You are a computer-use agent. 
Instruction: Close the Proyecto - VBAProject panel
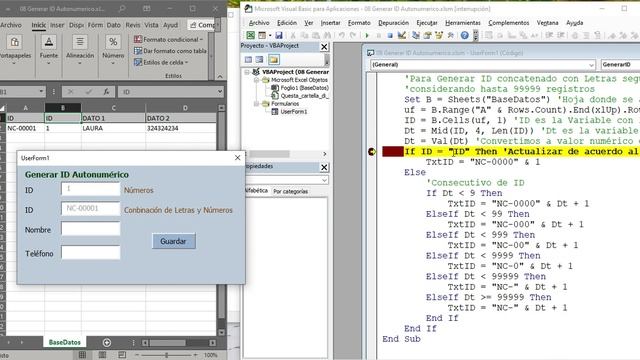tap(324, 47)
